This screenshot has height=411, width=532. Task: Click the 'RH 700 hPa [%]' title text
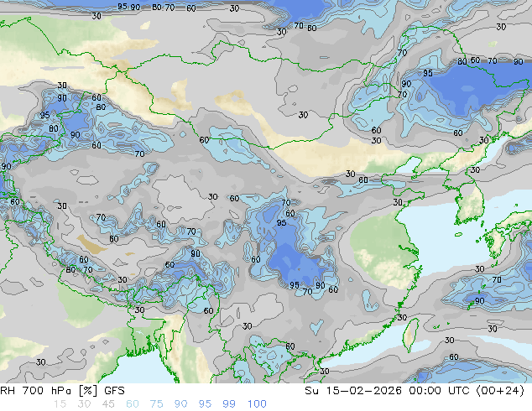click(50, 391)
